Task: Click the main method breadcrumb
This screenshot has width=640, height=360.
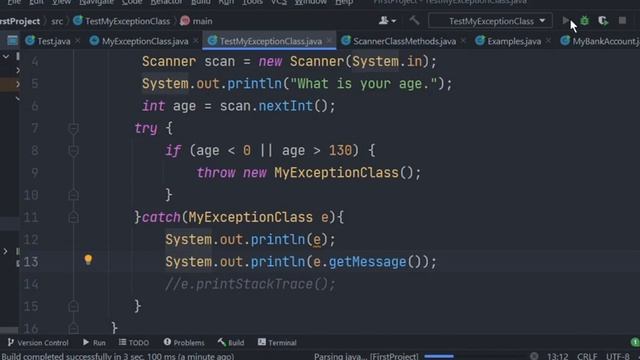Action: pyautogui.click(x=196, y=21)
